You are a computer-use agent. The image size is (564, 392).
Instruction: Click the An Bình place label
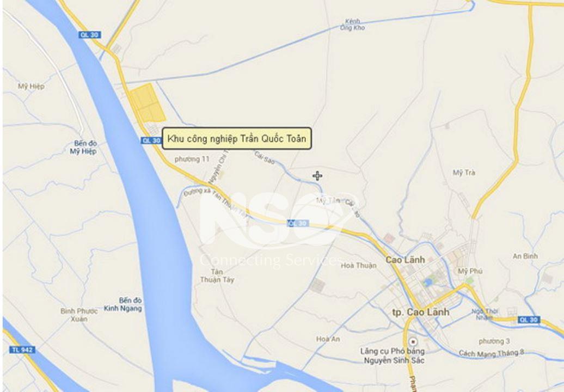click(x=525, y=256)
